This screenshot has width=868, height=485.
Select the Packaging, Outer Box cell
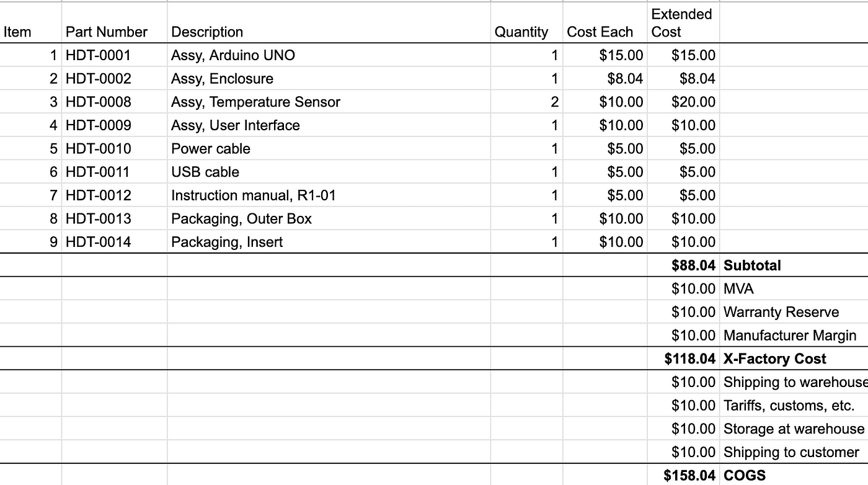(242, 218)
